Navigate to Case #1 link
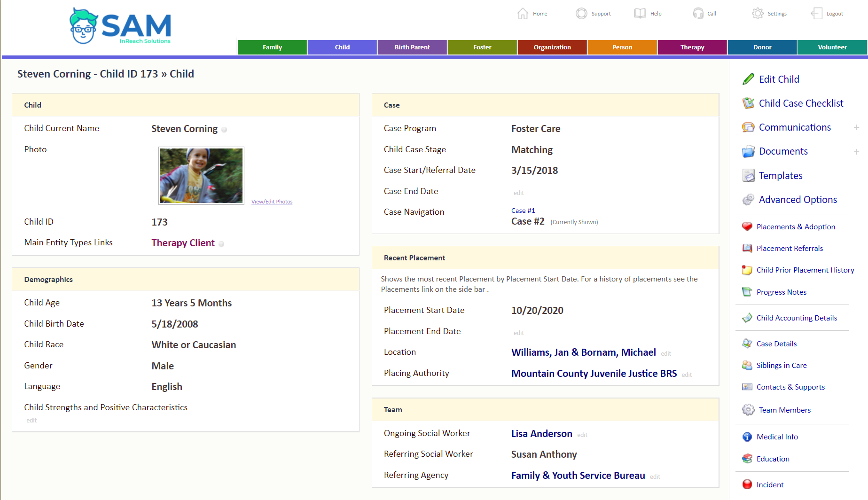Viewport: 868px width, 500px height. [523, 211]
